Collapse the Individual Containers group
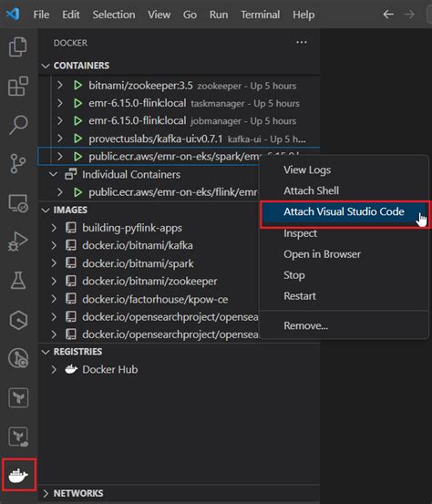 pos(53,174)
